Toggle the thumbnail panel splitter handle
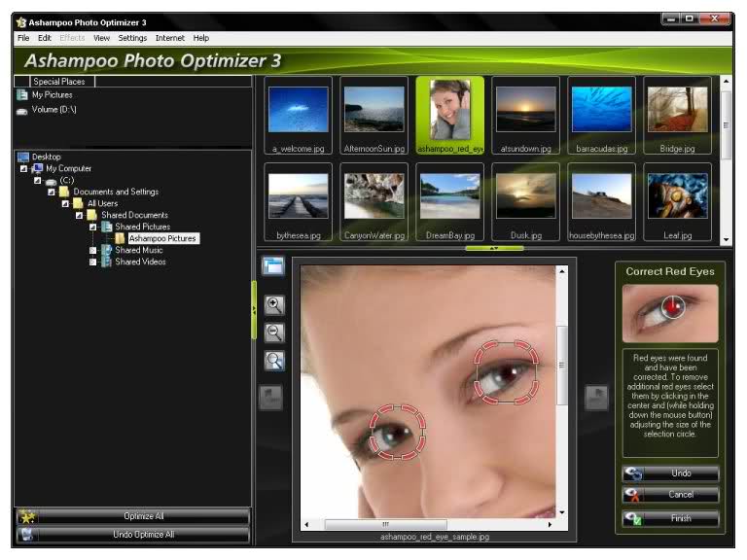 pyautogui.click(x=494, y=248)
